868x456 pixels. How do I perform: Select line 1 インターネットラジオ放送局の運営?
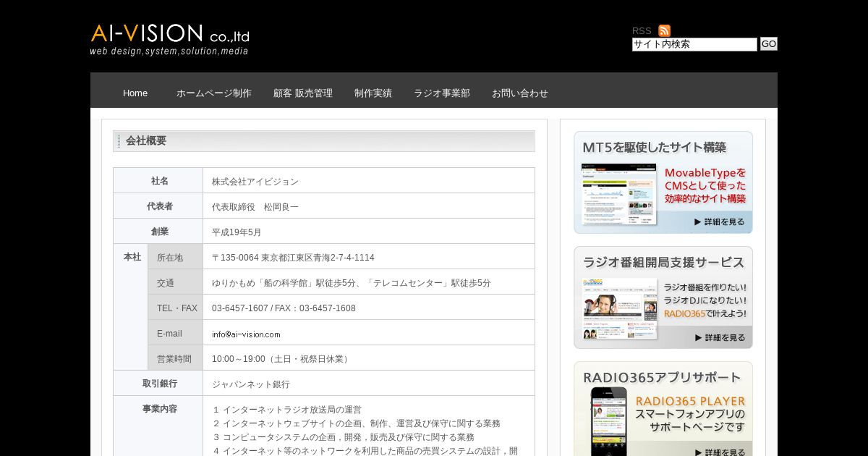click(287, 410)
